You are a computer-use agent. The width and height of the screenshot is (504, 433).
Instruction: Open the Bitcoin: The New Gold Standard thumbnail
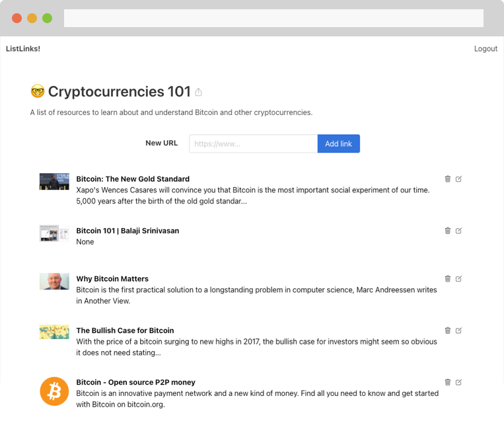(x=54, y=181)
